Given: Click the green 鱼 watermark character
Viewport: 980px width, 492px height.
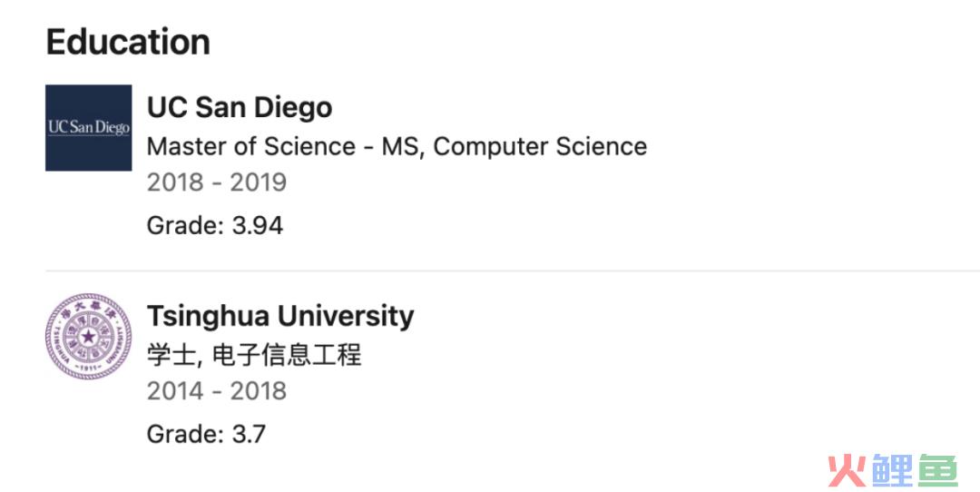Looking at the screenshot, I should click(x=937, y=470).
